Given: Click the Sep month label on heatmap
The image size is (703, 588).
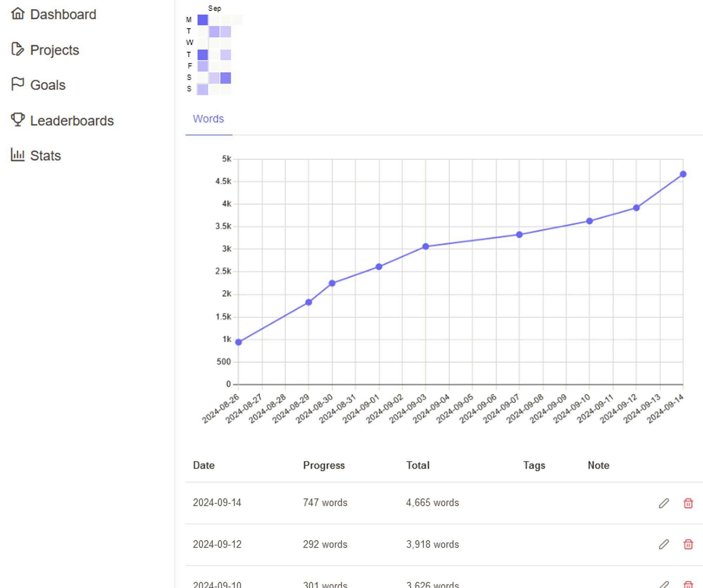Looking at the screenshot, I should pos(214,8).
